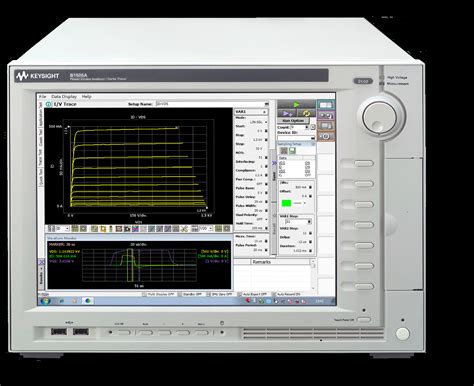
Task: Open the Device ID dropdown
Action: 313,138
